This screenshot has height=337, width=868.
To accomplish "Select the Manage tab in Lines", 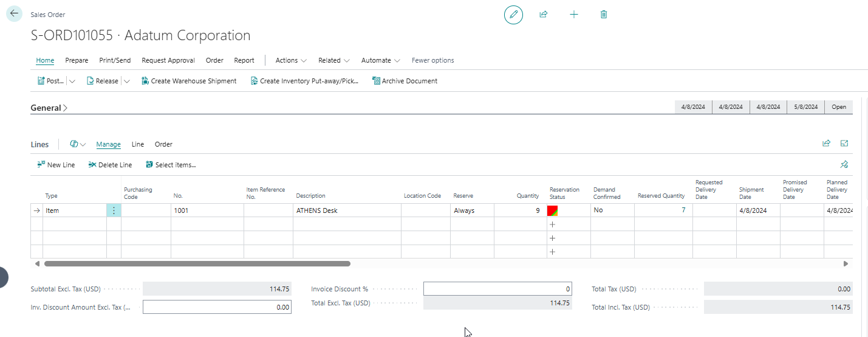I will 108,144.
